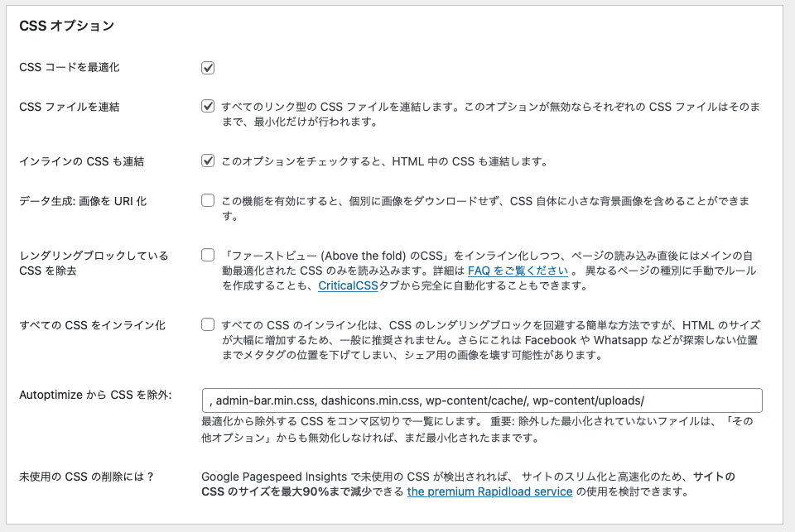
Task: Click the CSS コードを最適化 row label
Action: coord(69,67)
